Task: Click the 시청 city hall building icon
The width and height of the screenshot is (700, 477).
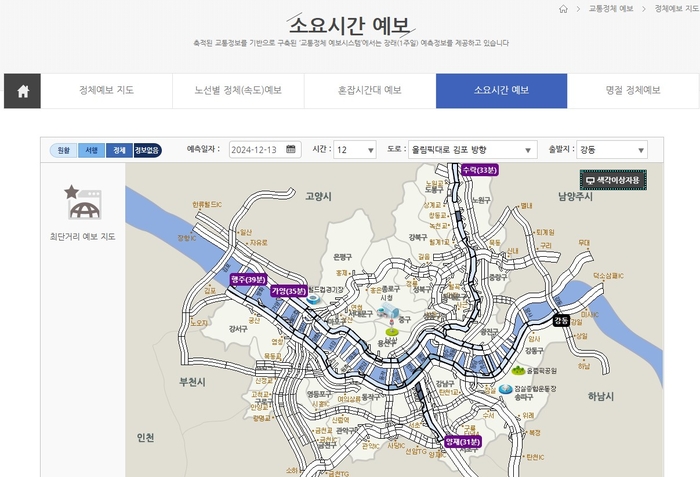Action: 388,310
